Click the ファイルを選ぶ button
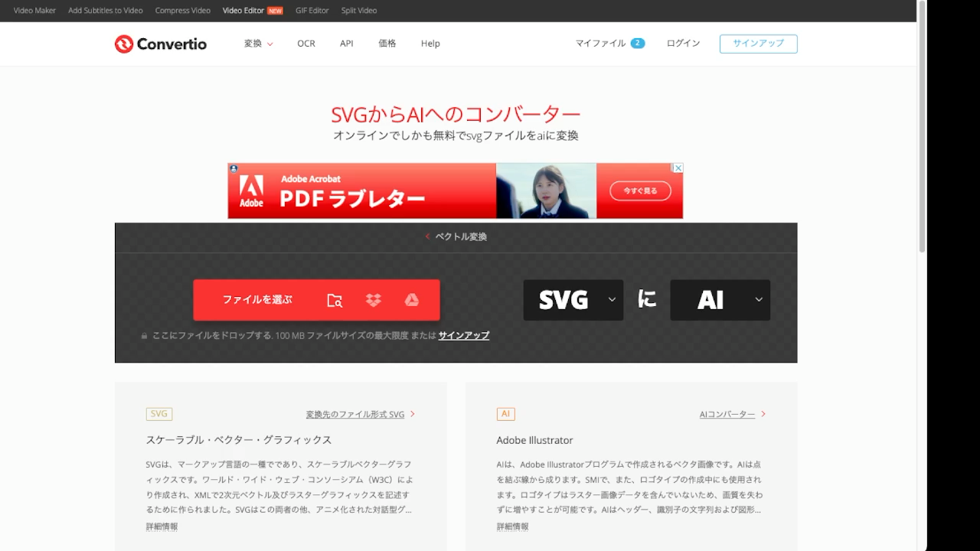The image size is (980, 551). 257,300
